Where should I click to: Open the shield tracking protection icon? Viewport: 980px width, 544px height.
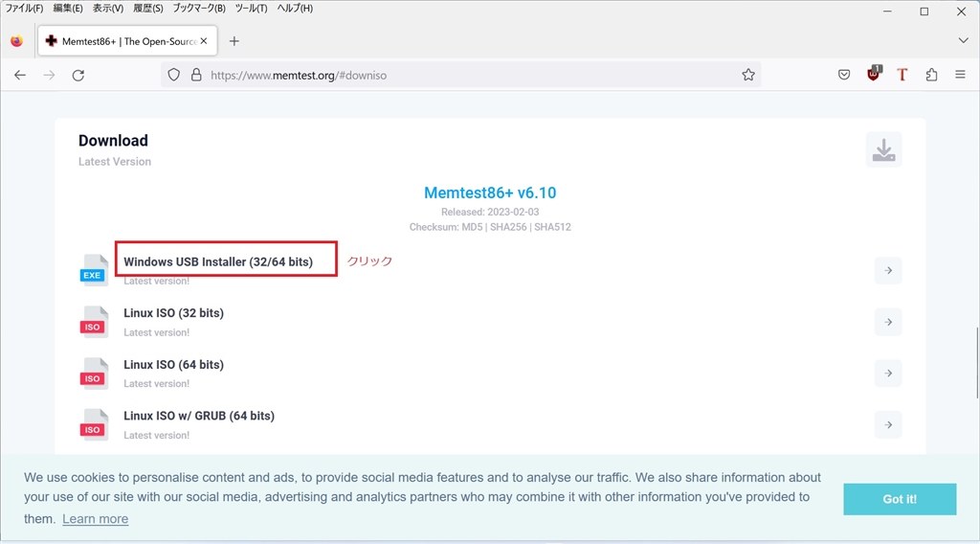point(174,75)
